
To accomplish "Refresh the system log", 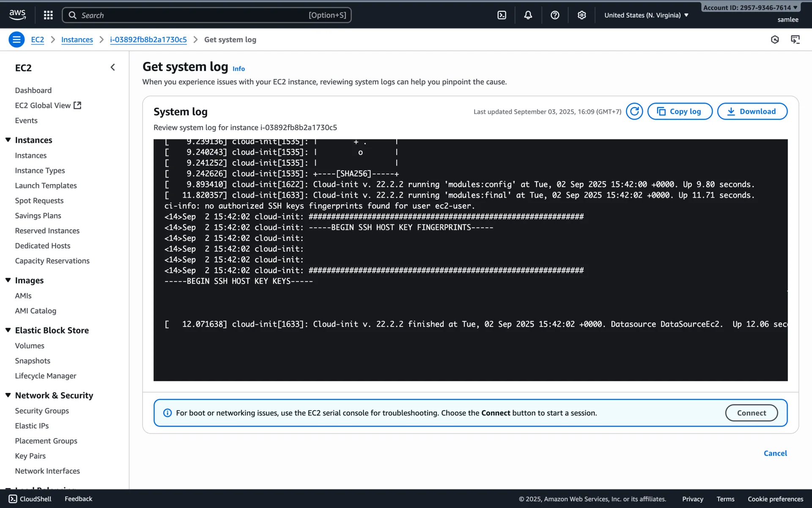I will [x=634, y=111].
